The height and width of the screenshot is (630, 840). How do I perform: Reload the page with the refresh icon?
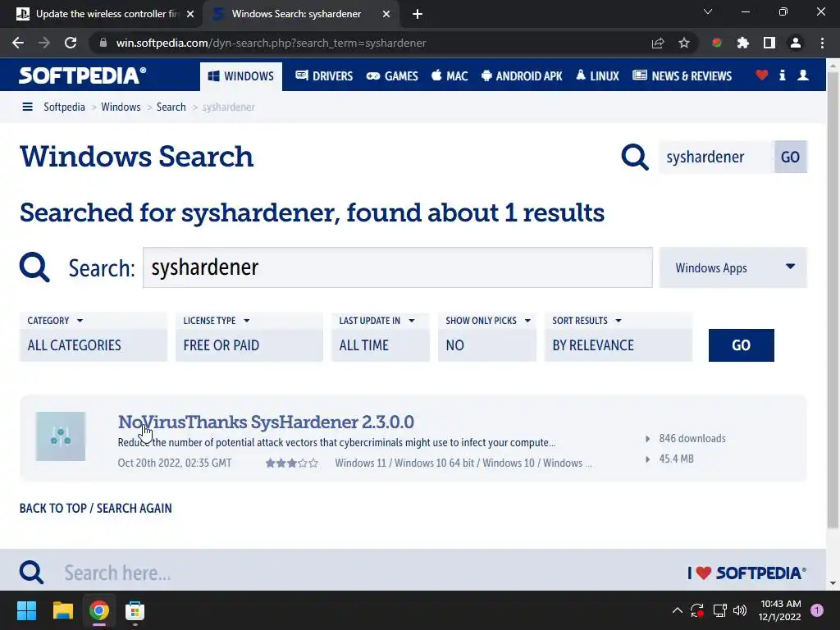click(x=71, y=43)
